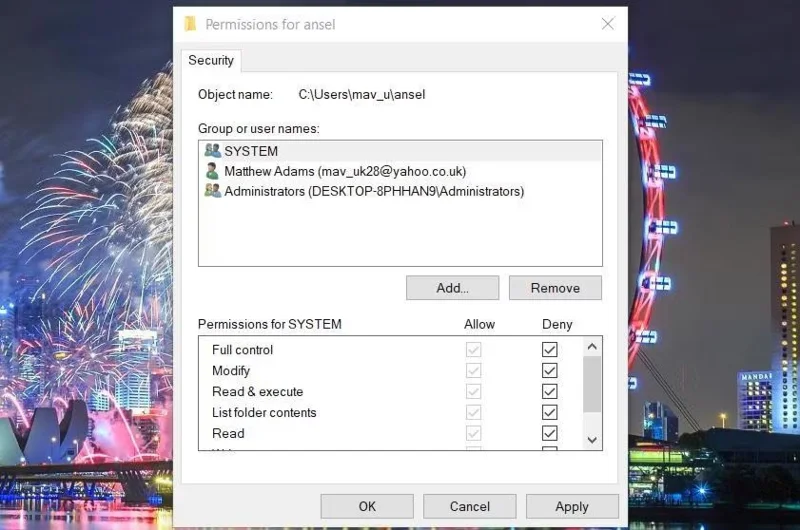Click the Add... button

pyautogui.click(x=452, y=288)
